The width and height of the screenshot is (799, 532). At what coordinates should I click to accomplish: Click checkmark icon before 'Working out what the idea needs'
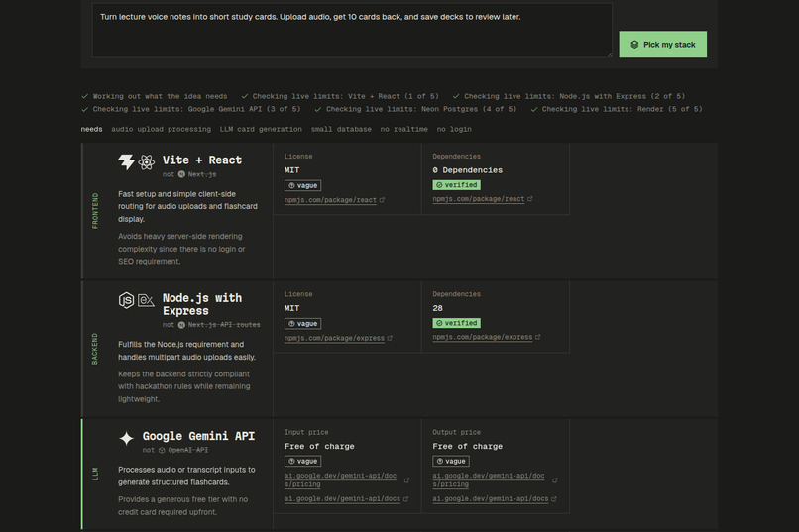(85, 96)
